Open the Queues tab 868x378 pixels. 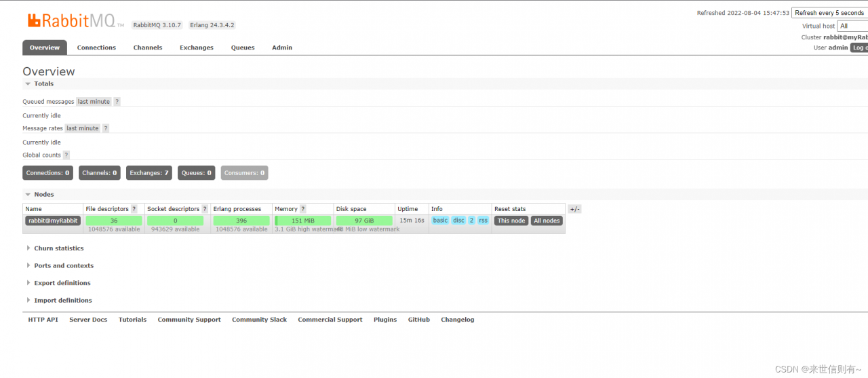[243, 48]
